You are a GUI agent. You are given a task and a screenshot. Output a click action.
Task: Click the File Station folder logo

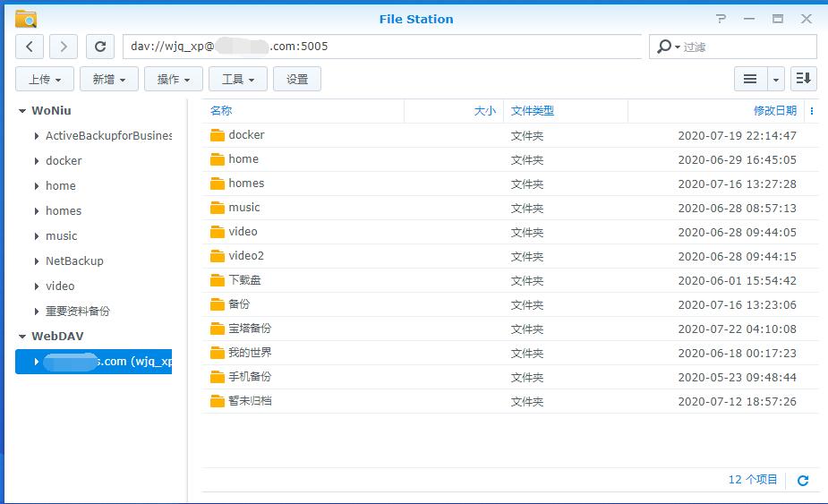point(26,19)
